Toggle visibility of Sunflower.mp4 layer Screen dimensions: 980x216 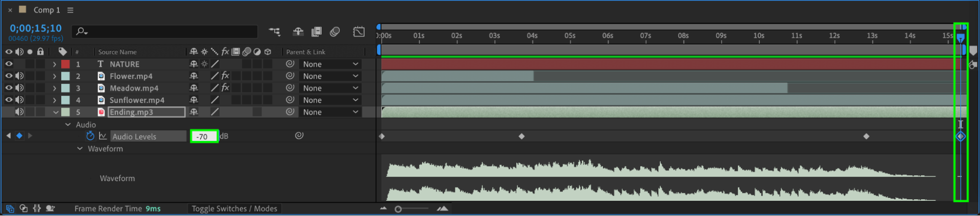[x=9, y=100]
